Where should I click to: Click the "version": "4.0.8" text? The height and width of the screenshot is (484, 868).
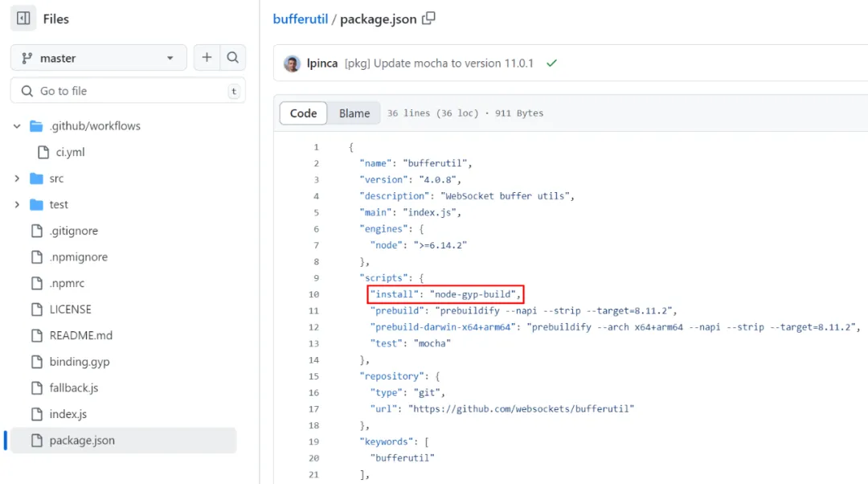(410, 179)
